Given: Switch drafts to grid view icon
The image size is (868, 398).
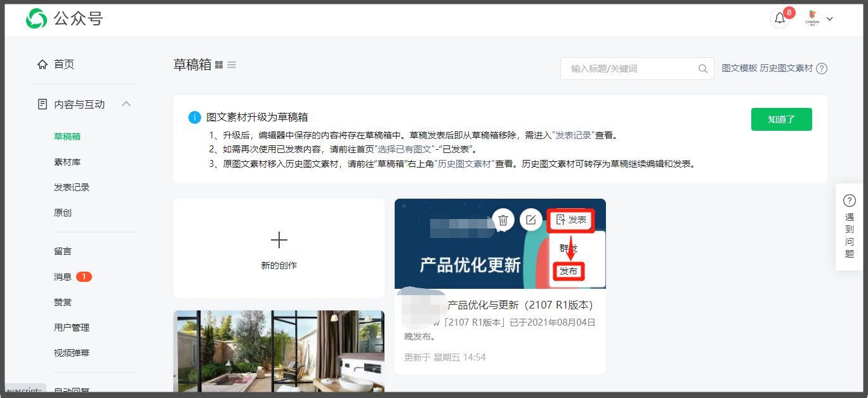Looking at the screenshot, I should coord(219,65).
